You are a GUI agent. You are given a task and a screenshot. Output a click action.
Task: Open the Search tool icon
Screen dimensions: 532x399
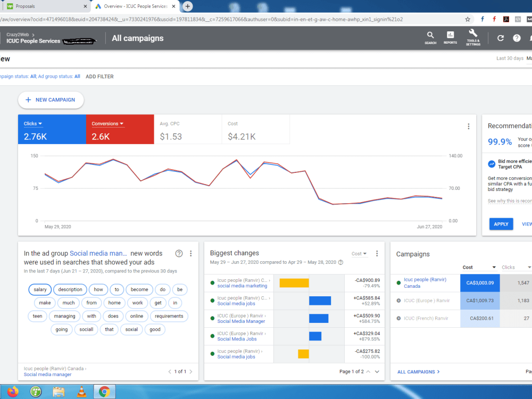pos(430,38)
